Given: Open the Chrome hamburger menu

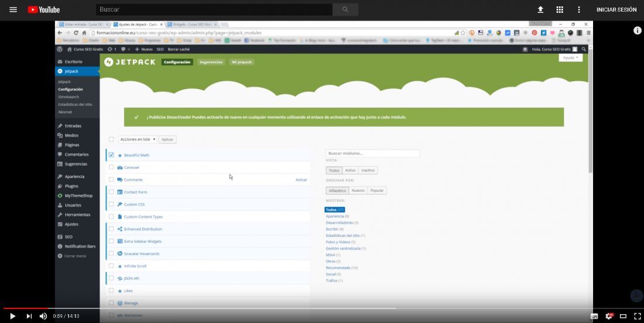Looking at the screenshot, I should click(x=588, y=33).
